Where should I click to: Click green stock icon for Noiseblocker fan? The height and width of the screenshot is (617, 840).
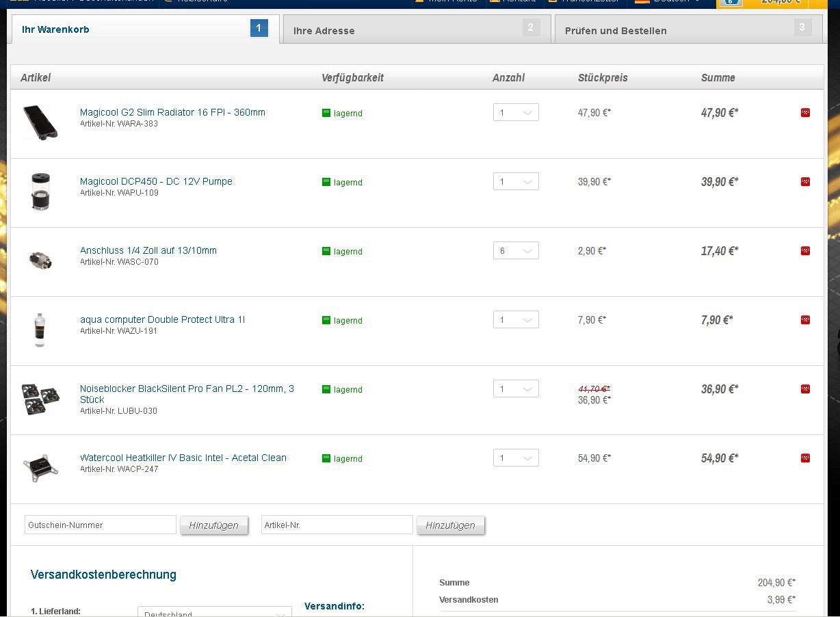(326, 389)
